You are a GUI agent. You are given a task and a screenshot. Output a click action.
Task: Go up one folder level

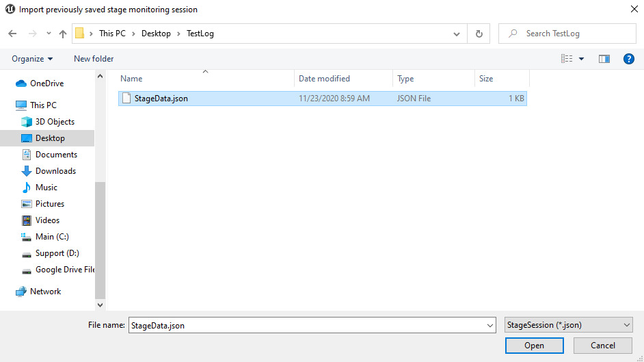[62, 34]
